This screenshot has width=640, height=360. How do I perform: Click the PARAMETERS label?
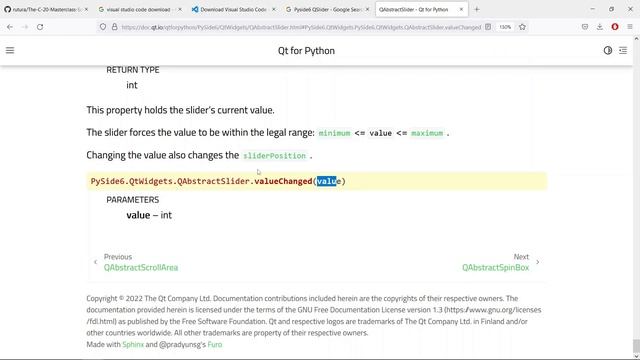coord(133,200)
